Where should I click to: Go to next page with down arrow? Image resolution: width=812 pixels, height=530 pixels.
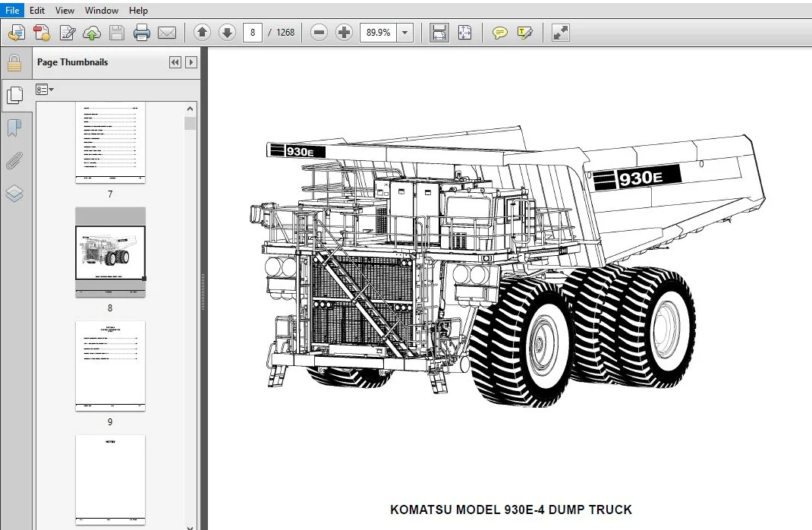tap(227, 33)
